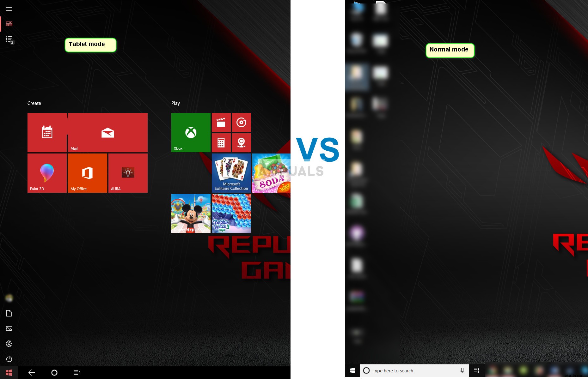Click the Power icon in the sidebar
The height and width of the screenshot is (379, 588).
click(9, 359)
